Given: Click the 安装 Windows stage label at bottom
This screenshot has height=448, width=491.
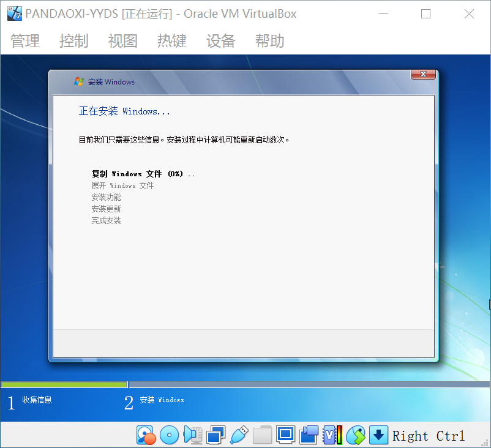Looking at the screenshot, I should coord(162,400).
